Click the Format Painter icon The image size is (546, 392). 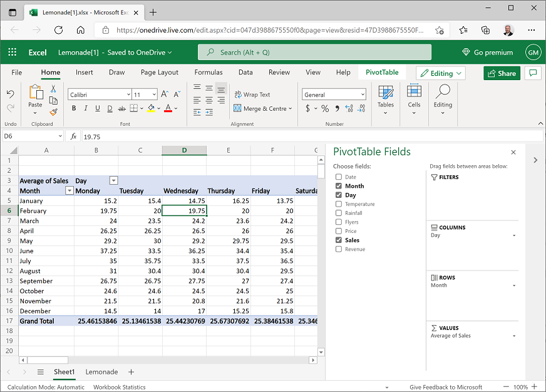pyautogui.click(x=53, y=113)
